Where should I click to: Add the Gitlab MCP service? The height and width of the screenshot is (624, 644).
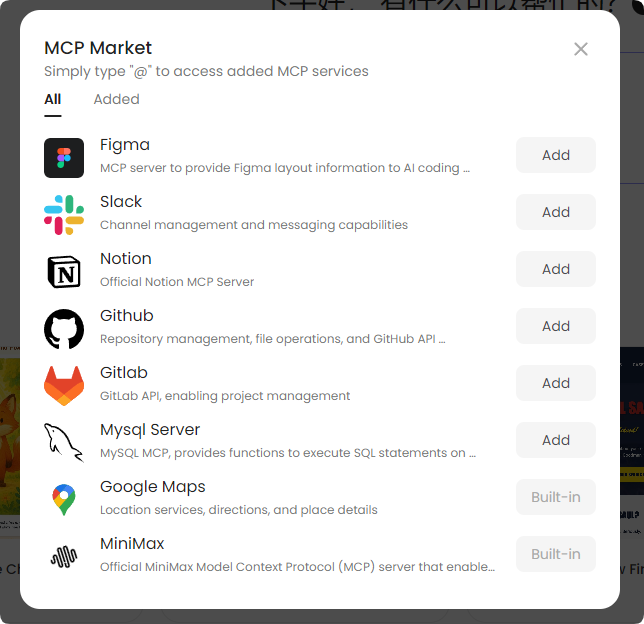556,383
